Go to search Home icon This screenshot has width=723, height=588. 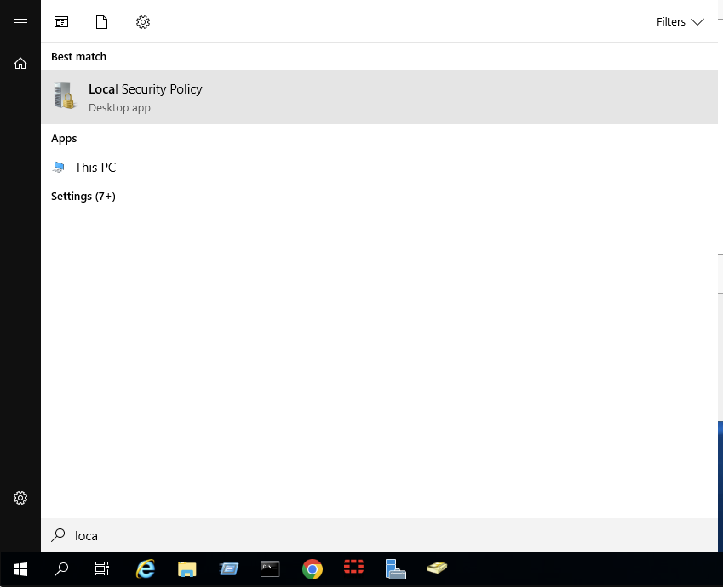[x=20, y=63]
